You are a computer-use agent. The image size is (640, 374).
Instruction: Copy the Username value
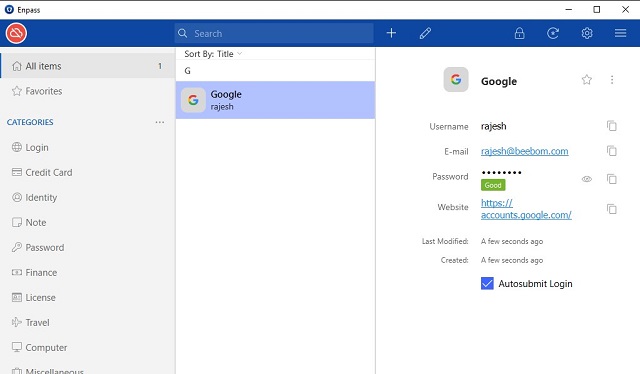(611, 126)
